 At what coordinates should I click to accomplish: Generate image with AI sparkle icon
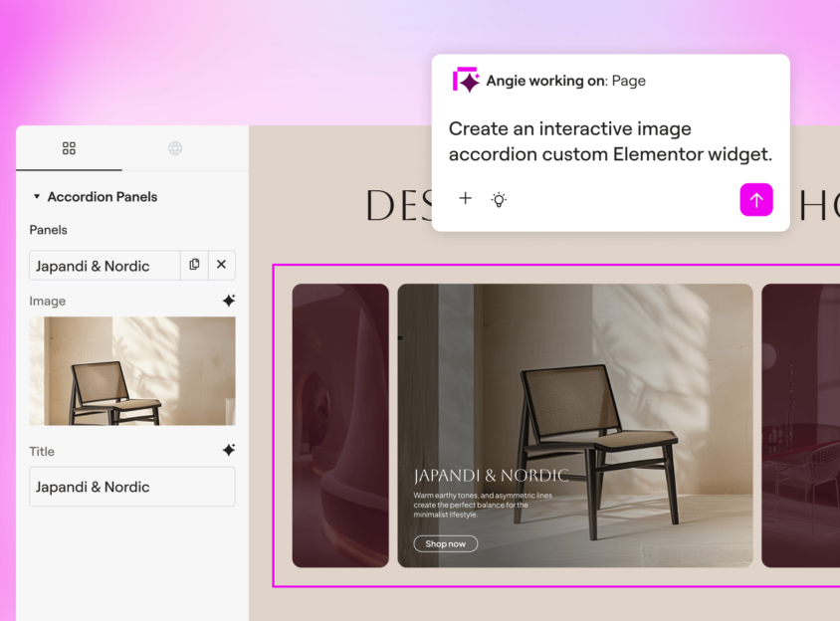[228, 301]
